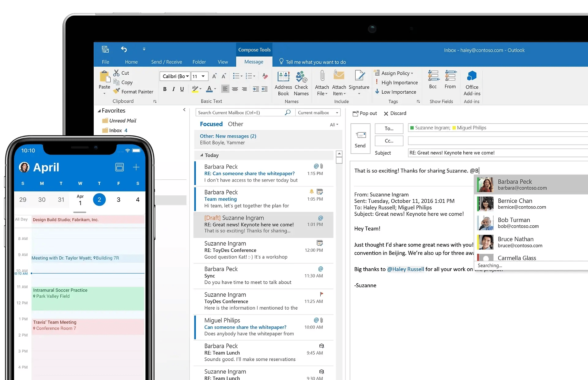Open calendar view icon on phone
This screenshot has height=380, width=588.
point(119,167)
